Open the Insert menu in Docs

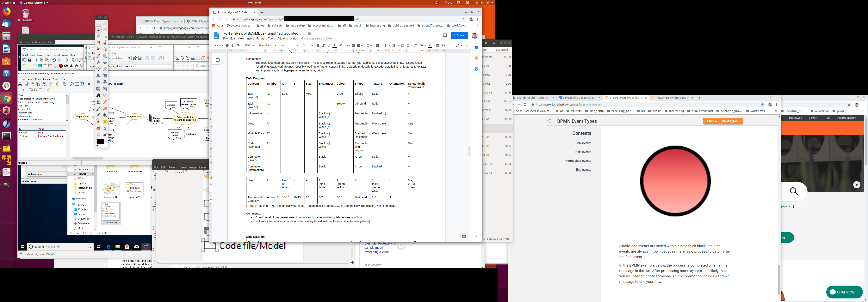[x=250, y=38]
